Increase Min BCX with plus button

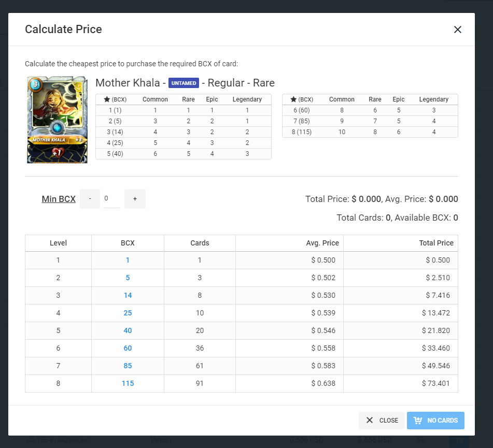tap(135, 199)
